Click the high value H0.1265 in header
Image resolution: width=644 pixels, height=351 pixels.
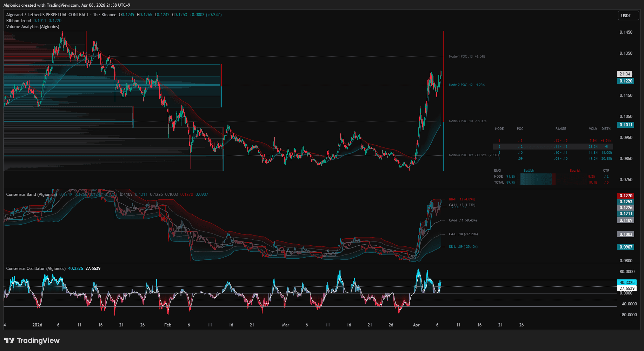(x=144, y=15)
